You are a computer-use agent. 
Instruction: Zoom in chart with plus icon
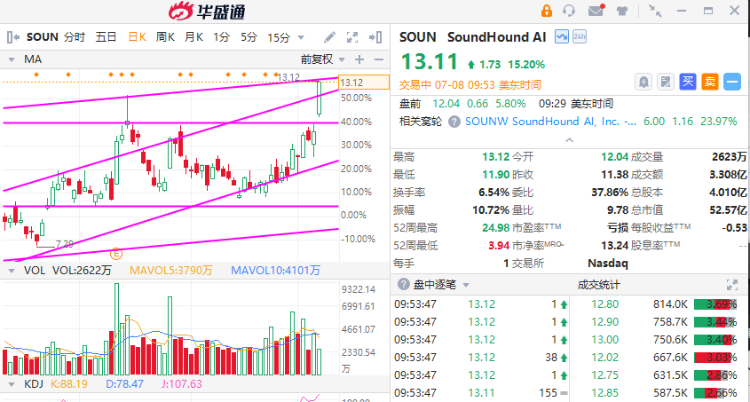click(x=359, y=59)
